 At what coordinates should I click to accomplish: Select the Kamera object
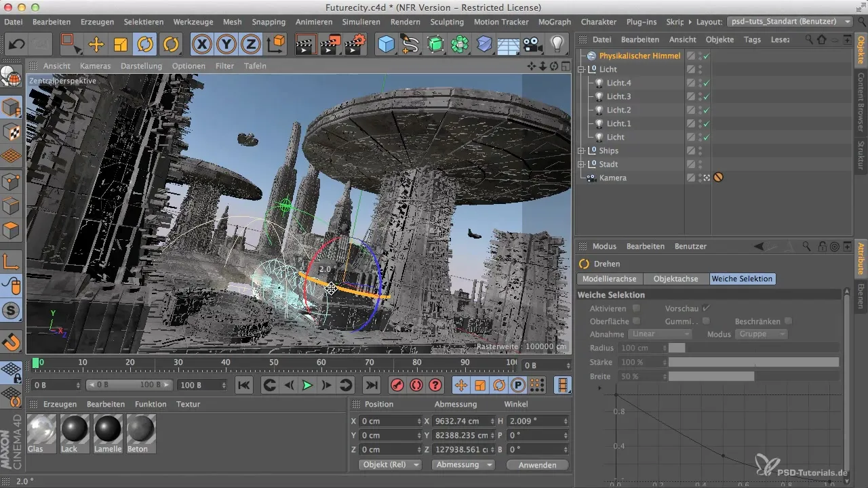pyautogui.click(x=612, y=178)
